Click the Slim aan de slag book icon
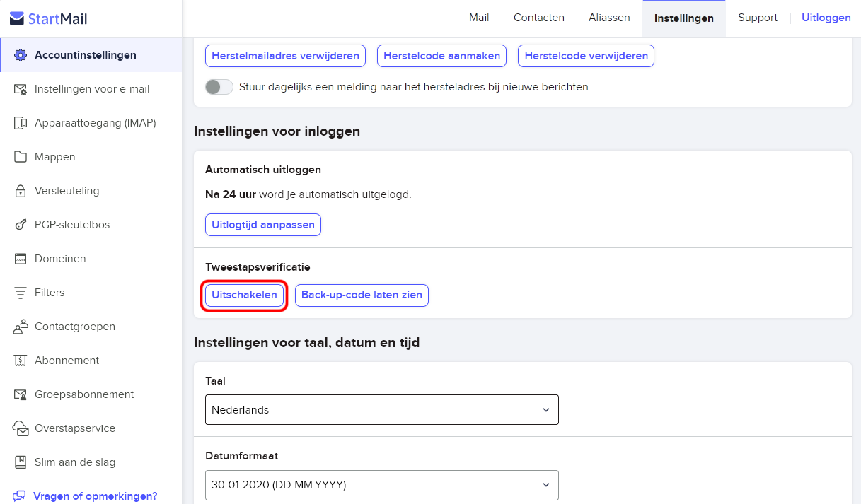861x504 pixels. (x=21, y=462)
